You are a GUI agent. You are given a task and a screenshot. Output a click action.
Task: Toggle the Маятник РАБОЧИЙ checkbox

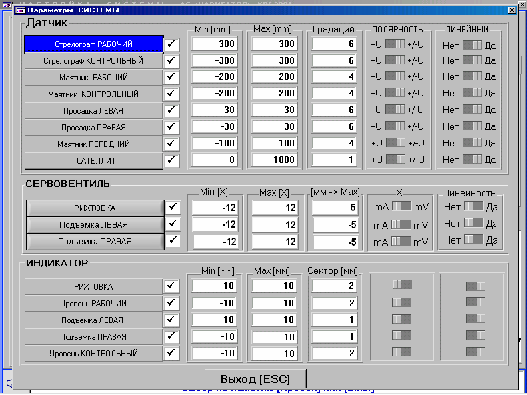(x=171, y=77)
